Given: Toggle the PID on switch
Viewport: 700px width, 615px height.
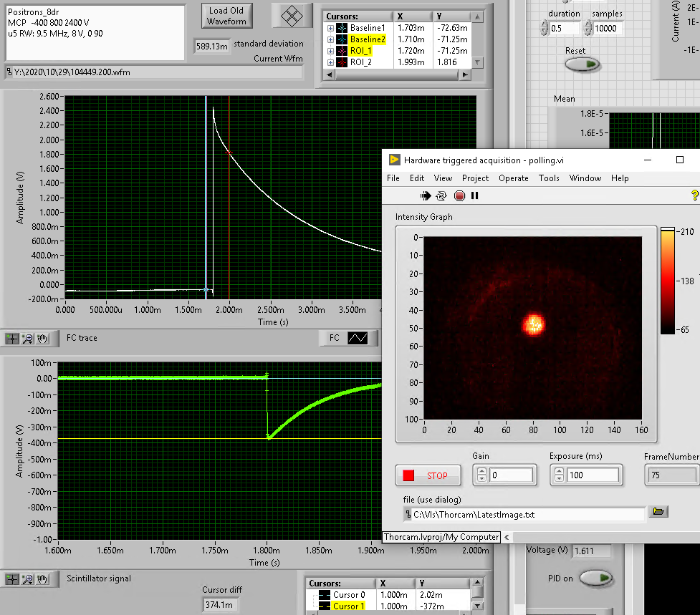Looking at the screenshot, I should [595, 577].
